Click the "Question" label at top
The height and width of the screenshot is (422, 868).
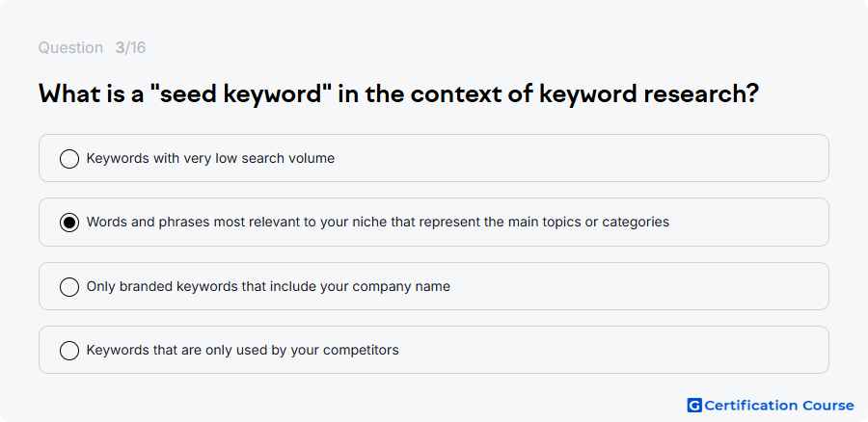pos(70,48)
